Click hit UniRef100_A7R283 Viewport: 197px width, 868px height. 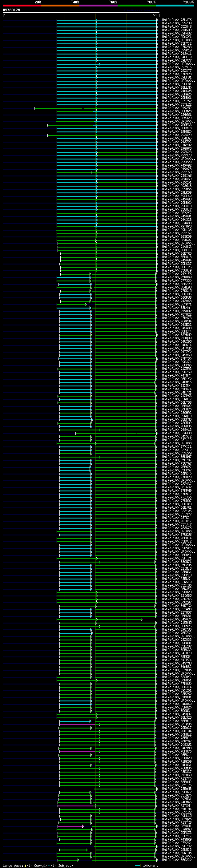[177, 47]
